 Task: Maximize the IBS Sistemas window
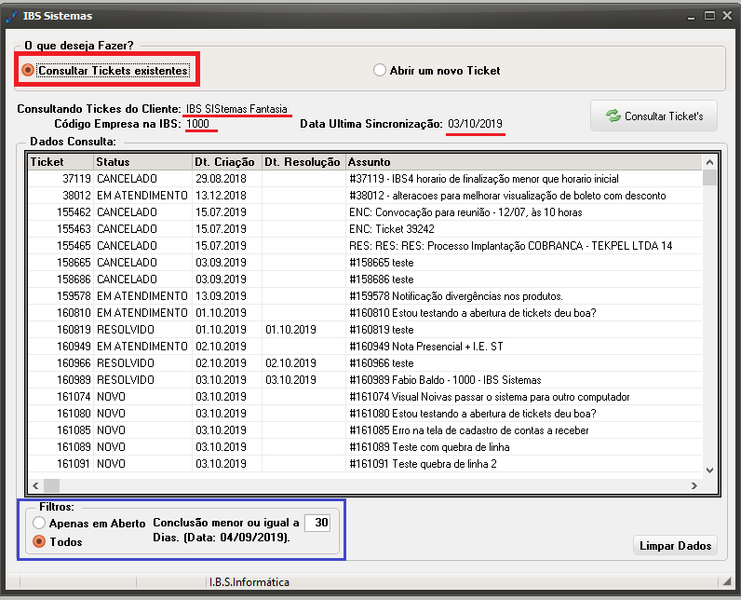click(x=709, y=16)
